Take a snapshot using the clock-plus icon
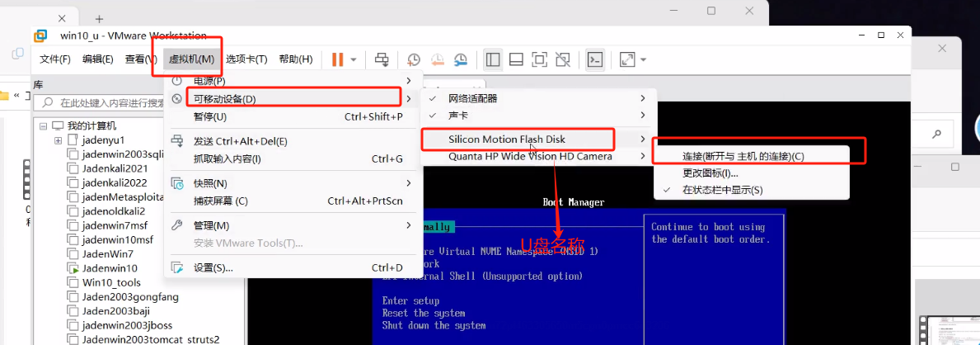Viewport: 980px width, 345px height. click(414, 59)
